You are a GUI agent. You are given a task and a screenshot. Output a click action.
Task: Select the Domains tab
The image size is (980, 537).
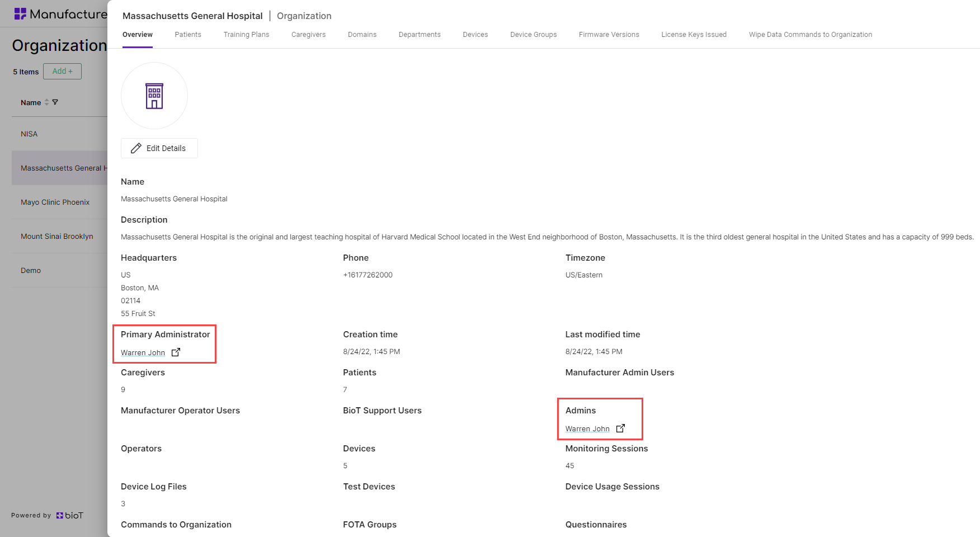(362, 35)
